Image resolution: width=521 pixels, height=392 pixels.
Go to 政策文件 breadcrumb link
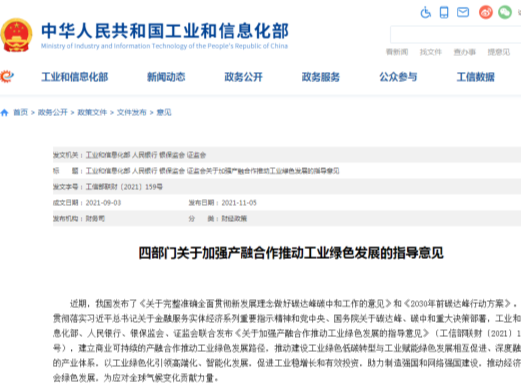tap(92, 112)
